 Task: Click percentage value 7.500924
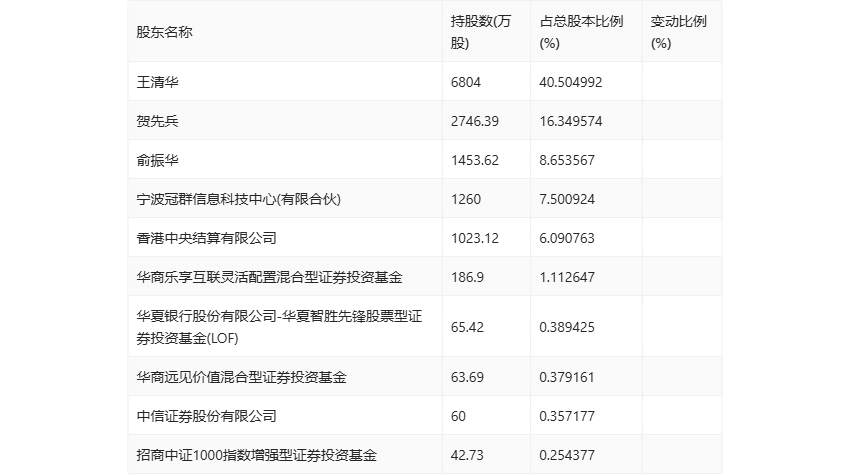567,200
